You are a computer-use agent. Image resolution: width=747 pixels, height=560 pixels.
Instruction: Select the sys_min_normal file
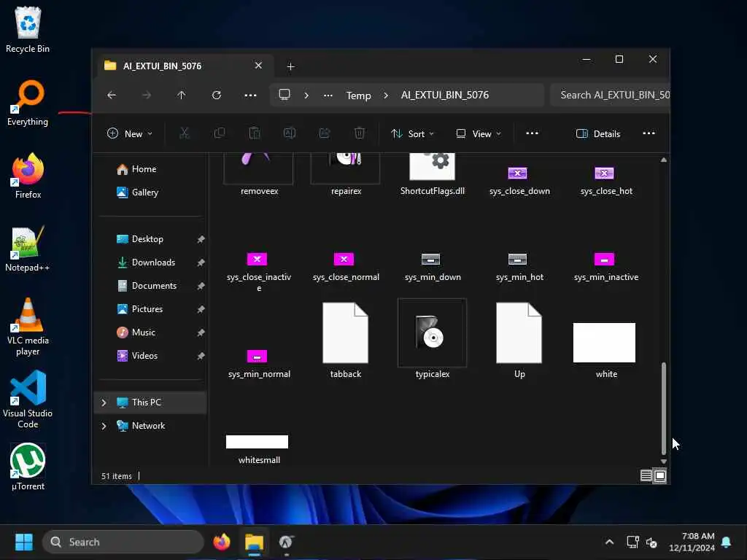click(259, 365)
